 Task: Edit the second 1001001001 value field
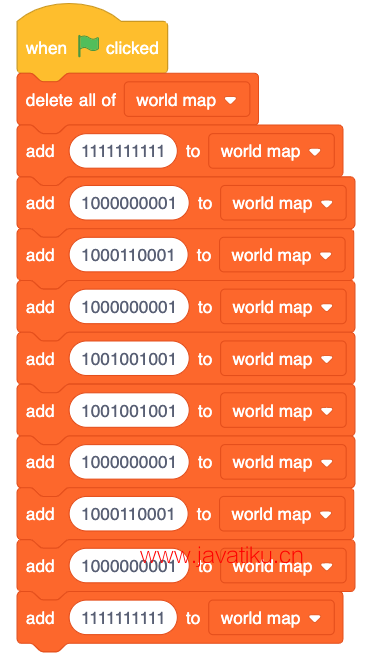129,411
